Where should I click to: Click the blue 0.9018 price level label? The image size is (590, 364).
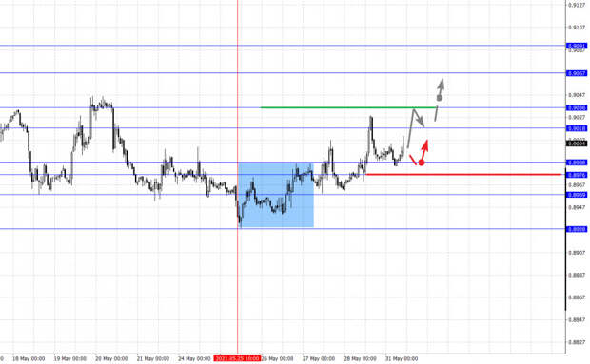coord(577,128)
